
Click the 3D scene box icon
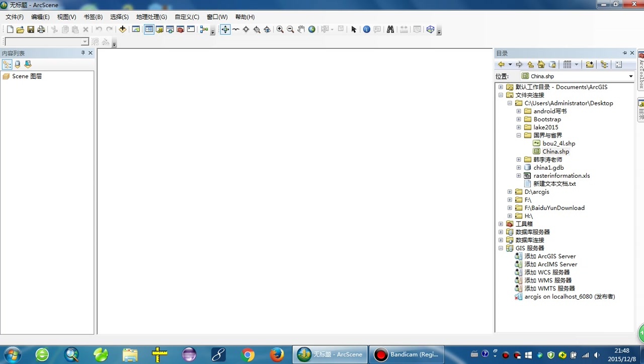430,29
